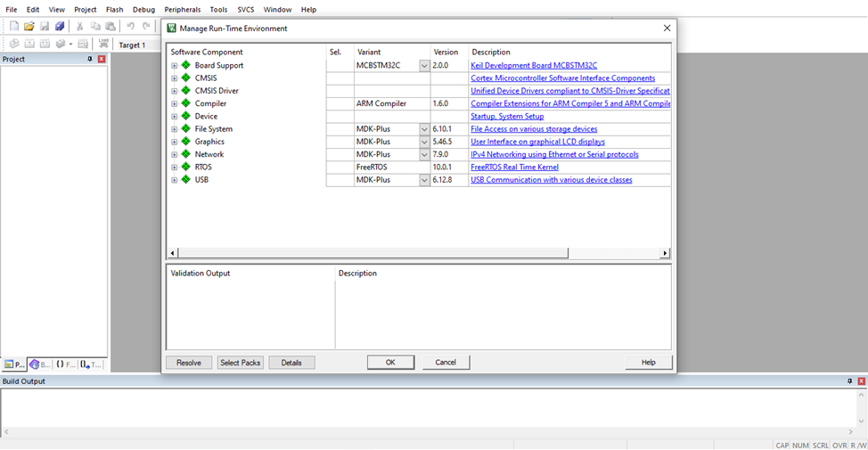Click the Redo arrow icon
The image size is (868, 450).
click(x=146, y=26)
